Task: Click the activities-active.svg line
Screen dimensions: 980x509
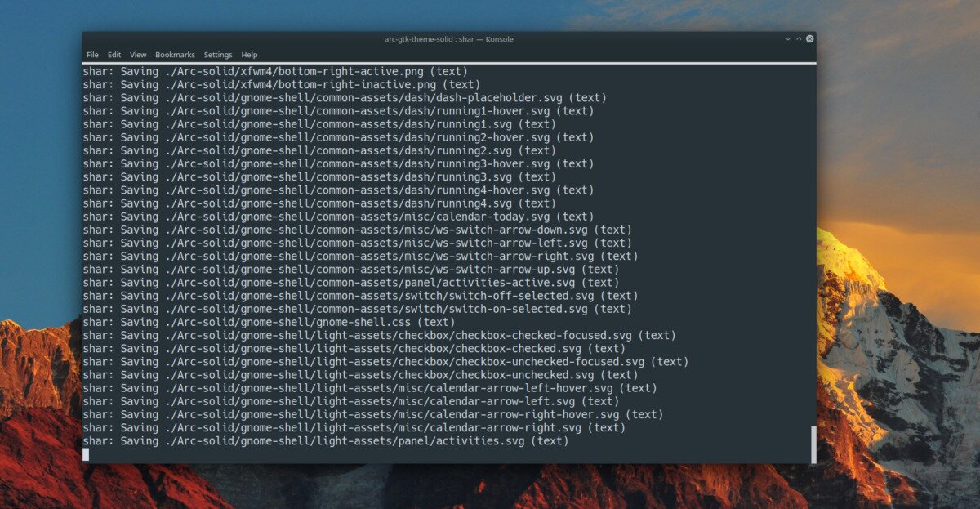Action: tap(351, 282)
